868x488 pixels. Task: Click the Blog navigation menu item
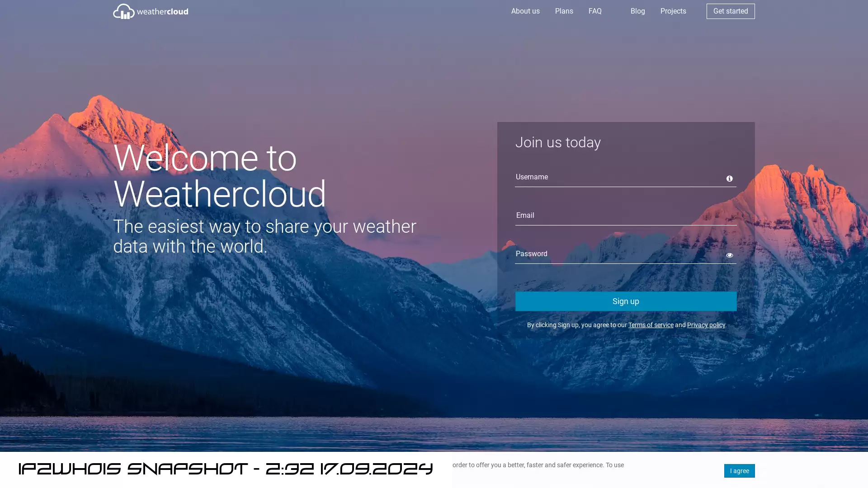638,11
